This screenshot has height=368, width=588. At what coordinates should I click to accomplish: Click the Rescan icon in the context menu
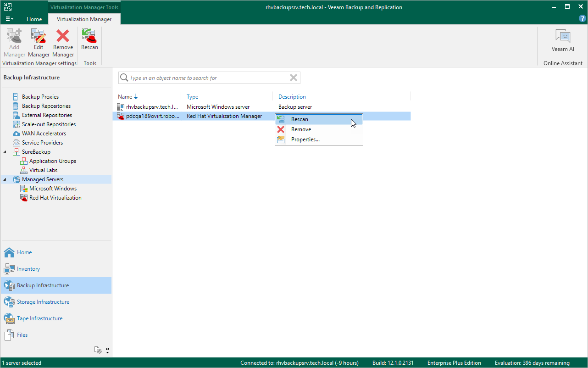point(281,119)
